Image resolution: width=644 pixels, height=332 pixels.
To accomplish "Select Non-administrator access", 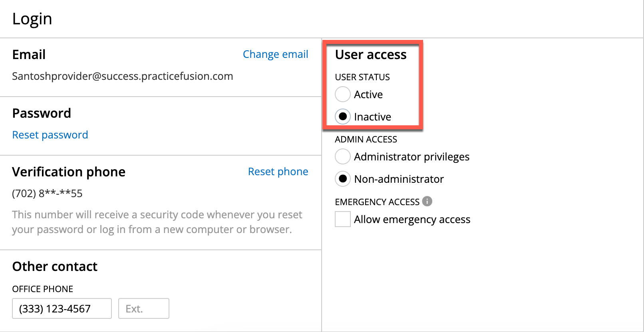I will [342, 179].
